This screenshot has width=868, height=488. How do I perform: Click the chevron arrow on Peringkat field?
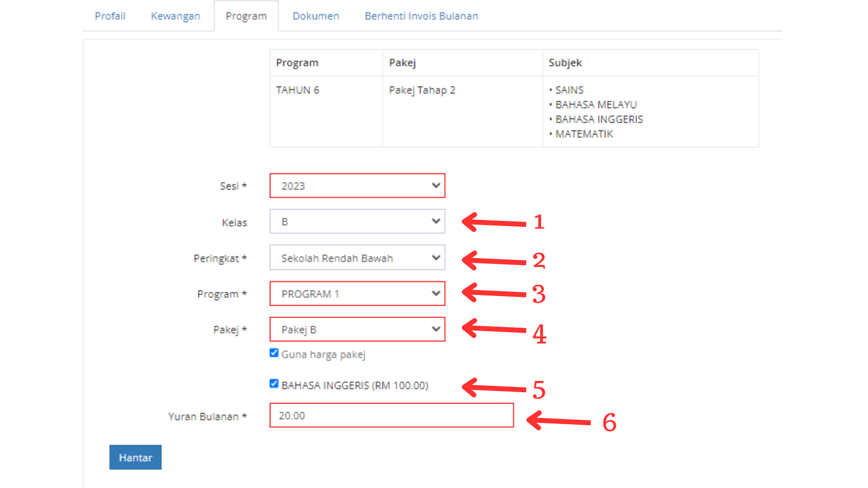pyautogui.click(x=436, y=258)
